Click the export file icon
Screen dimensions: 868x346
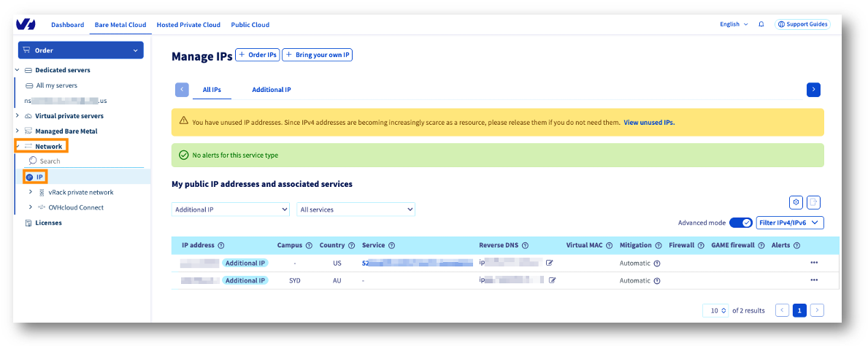[813, 202]
